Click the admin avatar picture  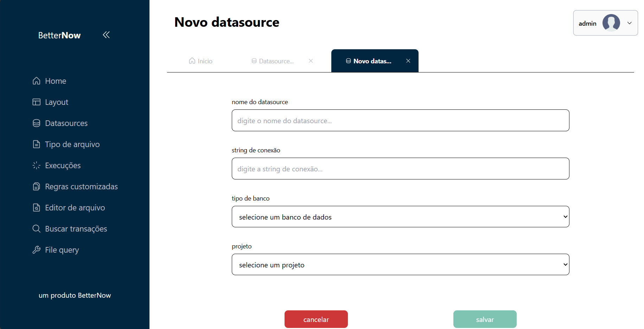(x=611, y=23)
